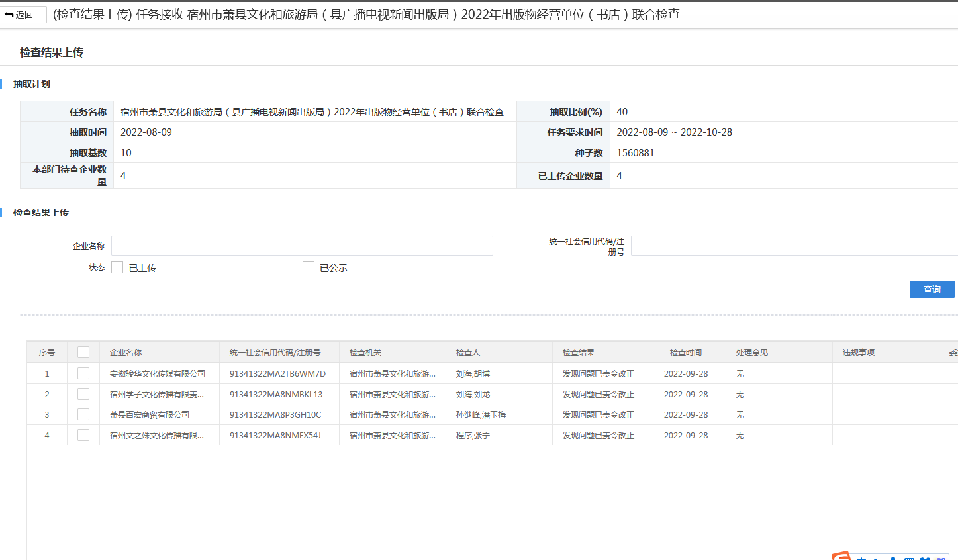This screenshot has width=958, height=560.
Task: Click the 检查时间 column header
Action: click(685, 353)
